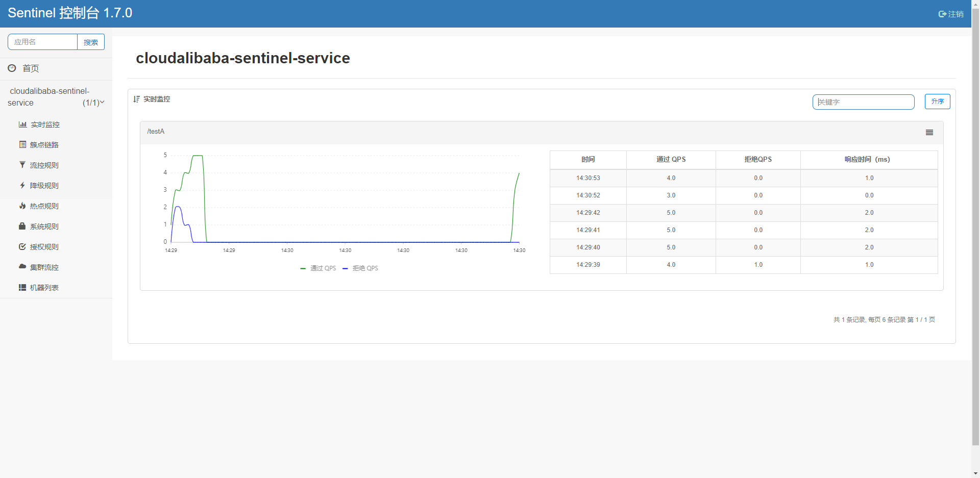Click the 簇点链路 list icon

[x=22, y=145]
